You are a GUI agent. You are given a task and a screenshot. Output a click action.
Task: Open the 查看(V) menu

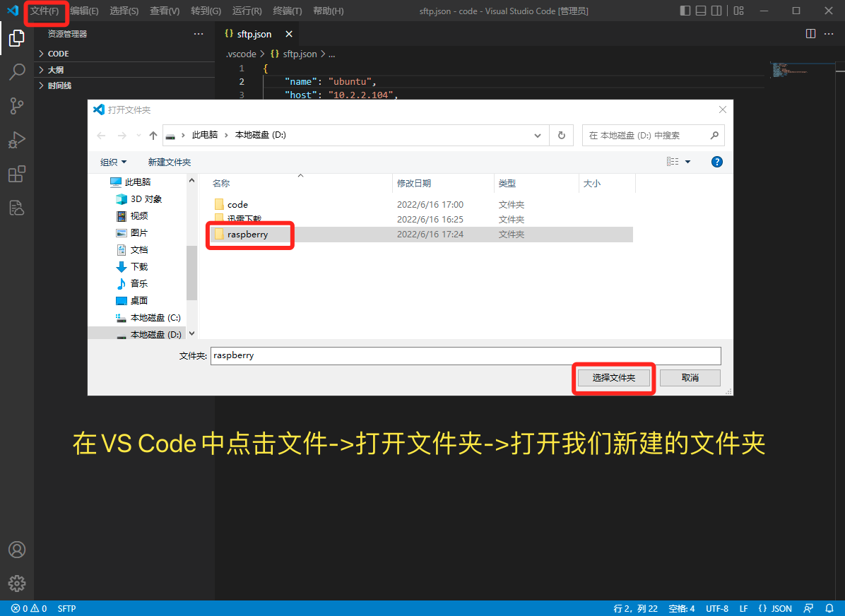click(x=165, y=11)
